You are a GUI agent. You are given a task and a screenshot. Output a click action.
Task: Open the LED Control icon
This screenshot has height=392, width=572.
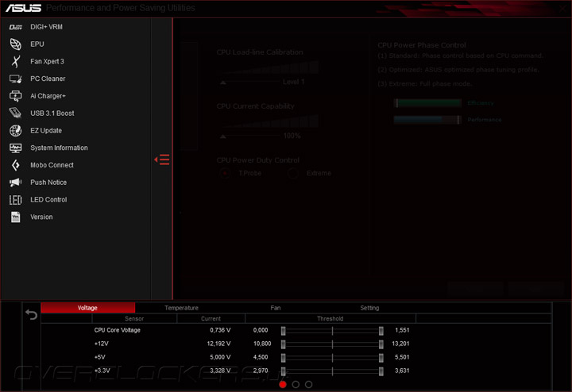pyautogui.click(x=15, y=200)
